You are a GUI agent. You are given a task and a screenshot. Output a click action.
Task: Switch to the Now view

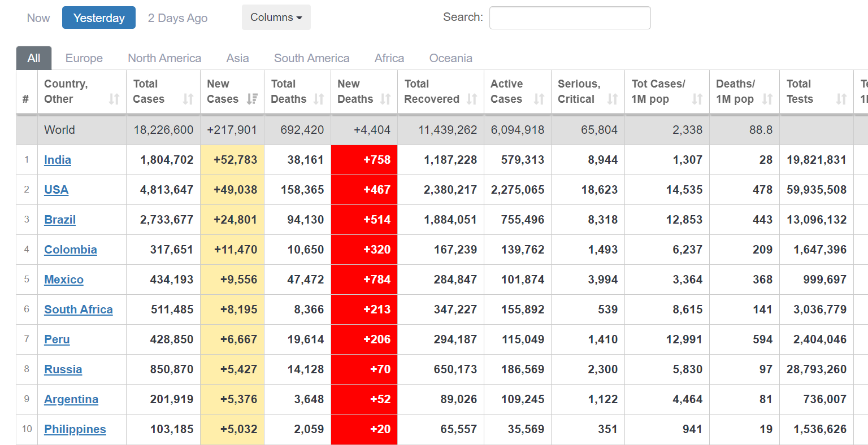[38, 18]
